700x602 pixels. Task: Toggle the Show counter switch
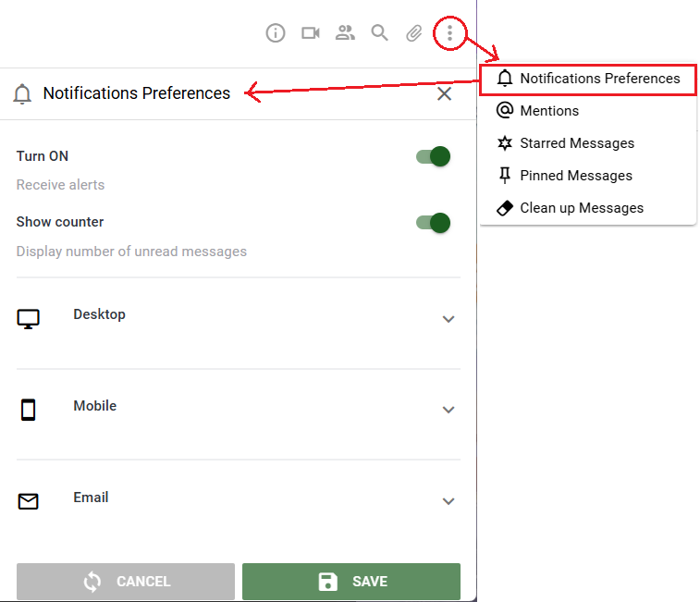(x=433, y=223)
